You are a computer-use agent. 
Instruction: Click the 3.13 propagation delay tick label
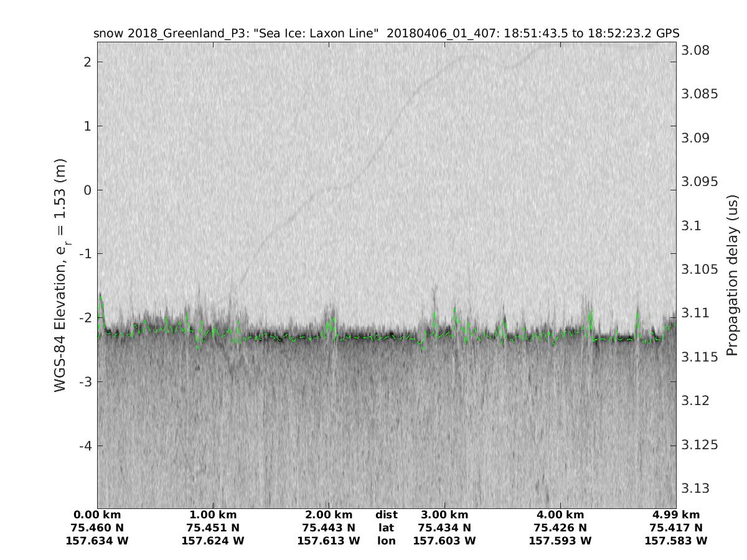click(696, 488)
